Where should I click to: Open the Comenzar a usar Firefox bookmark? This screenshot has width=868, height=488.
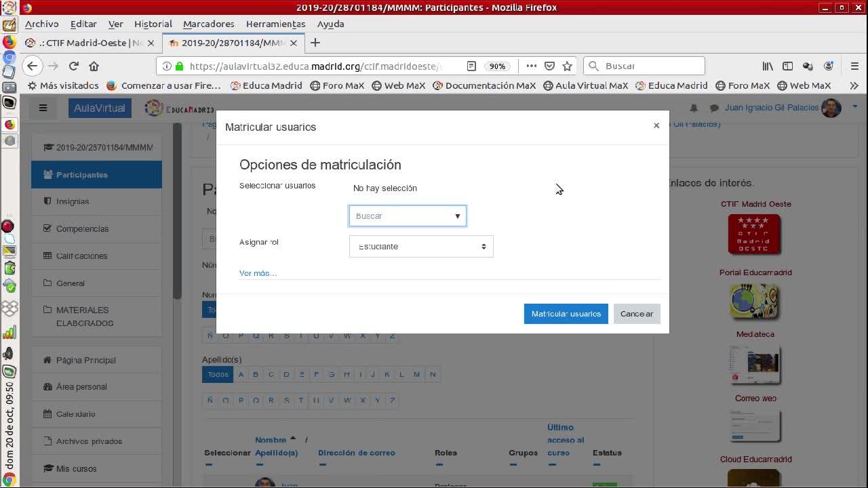click(x=163, y=85)
